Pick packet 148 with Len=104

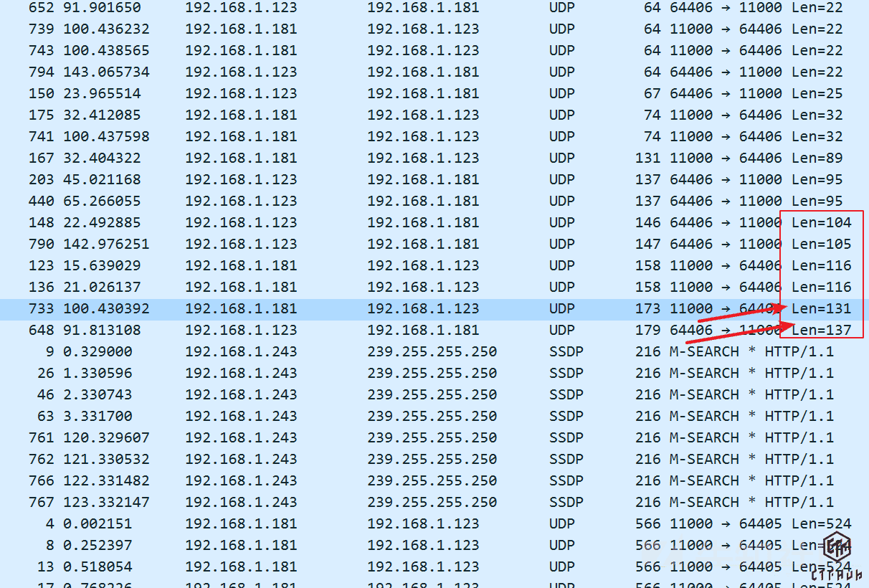point(430,223)
